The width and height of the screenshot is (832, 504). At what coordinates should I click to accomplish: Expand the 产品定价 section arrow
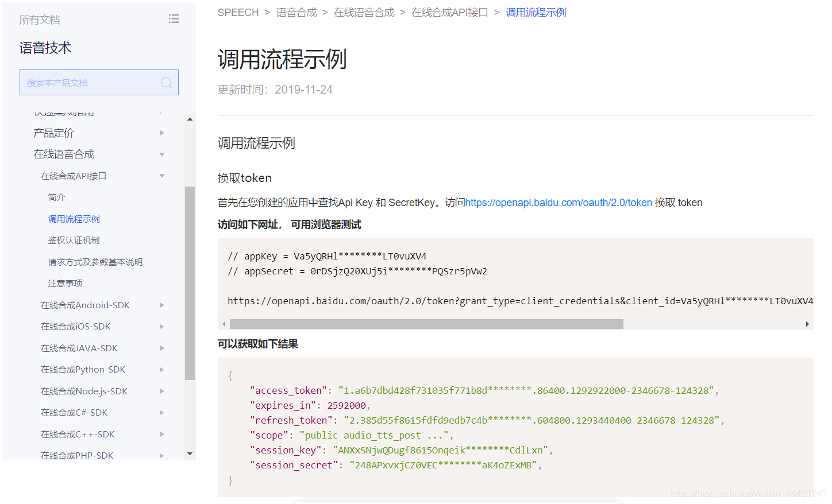point(162,133)
